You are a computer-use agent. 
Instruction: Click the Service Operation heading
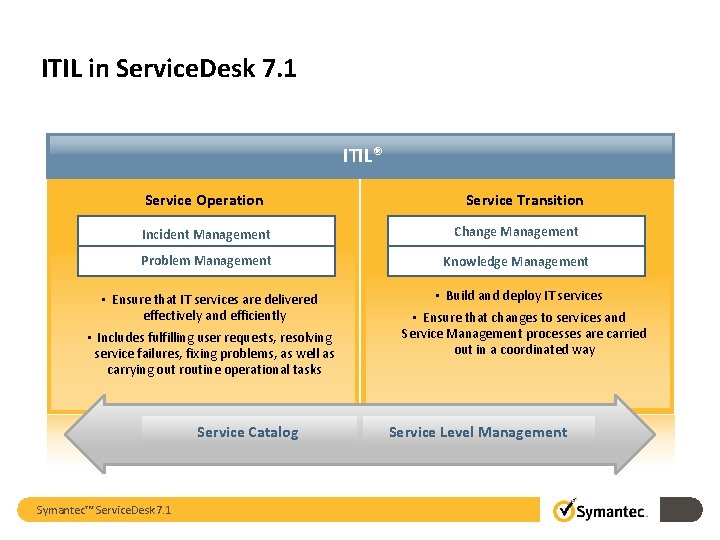tap(204, 200)
